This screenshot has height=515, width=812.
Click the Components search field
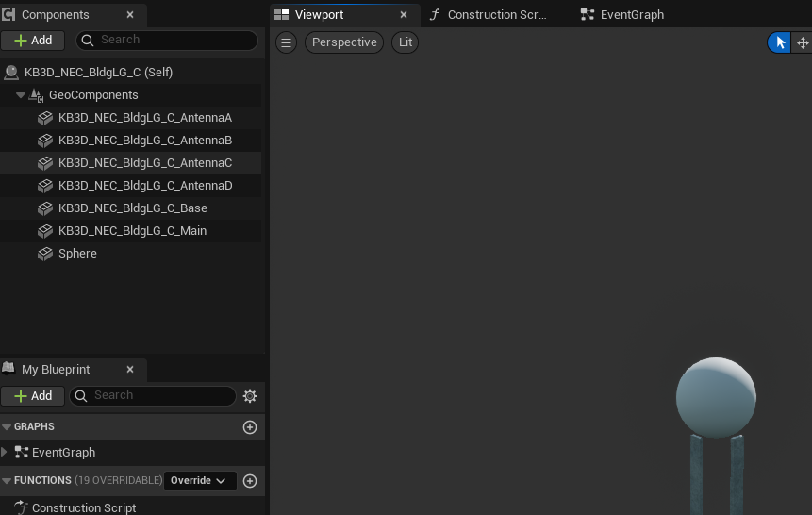tap(167, 41)
